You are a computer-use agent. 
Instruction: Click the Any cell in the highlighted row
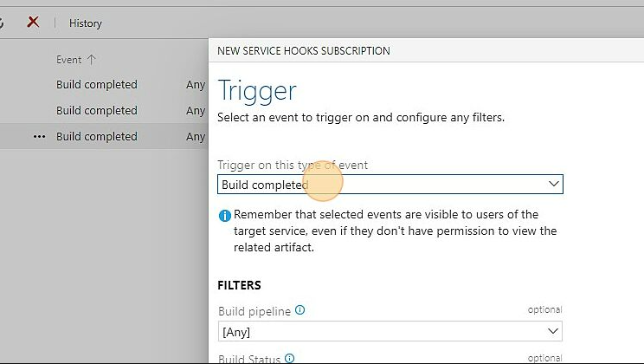click(196, 137)
